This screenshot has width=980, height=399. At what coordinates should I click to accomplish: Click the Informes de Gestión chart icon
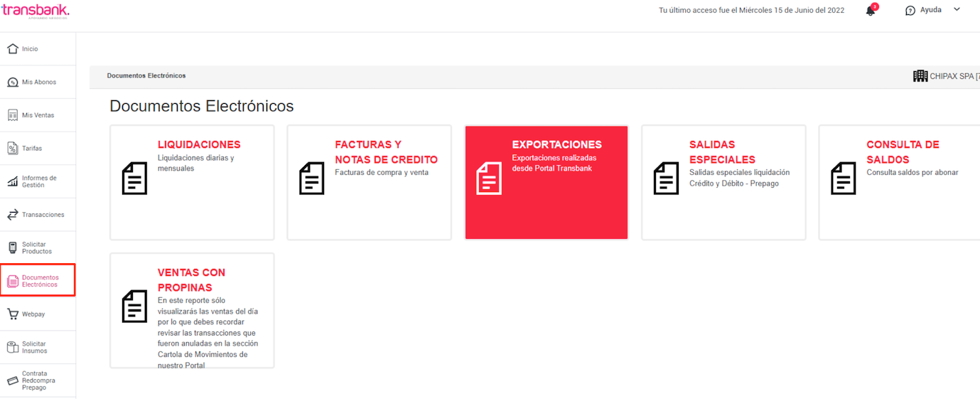point(12,181)
